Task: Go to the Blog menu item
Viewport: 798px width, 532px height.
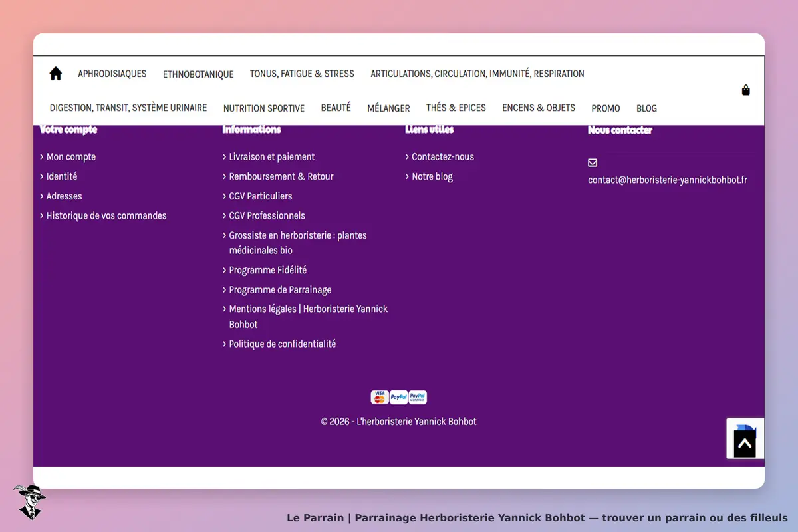Action: (646, 108)
